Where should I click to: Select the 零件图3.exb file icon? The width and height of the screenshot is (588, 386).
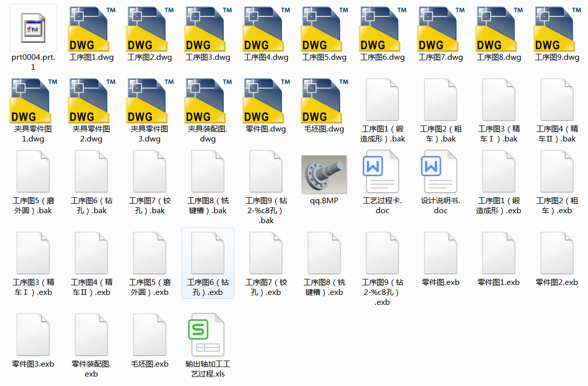click(x=33, y=335)
